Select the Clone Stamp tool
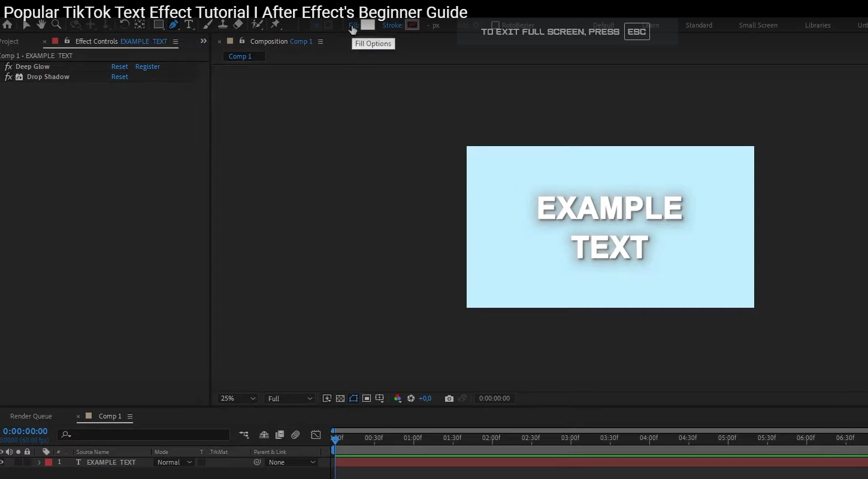The image size is (868, 479). coord(223,25)
